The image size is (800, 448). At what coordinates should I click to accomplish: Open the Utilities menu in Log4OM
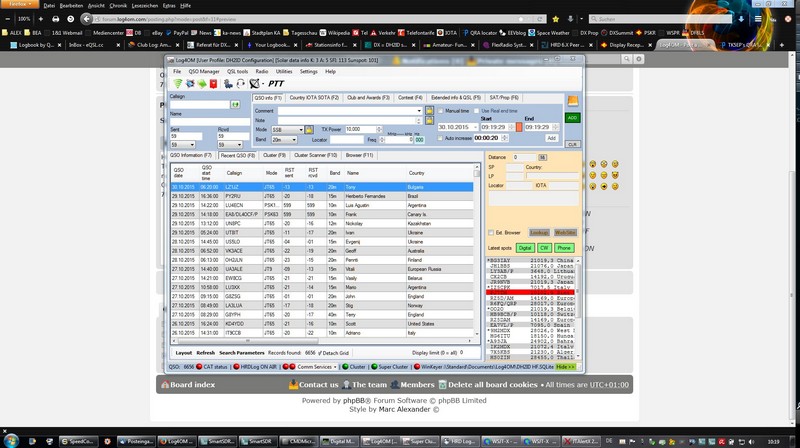coord(284,71)
